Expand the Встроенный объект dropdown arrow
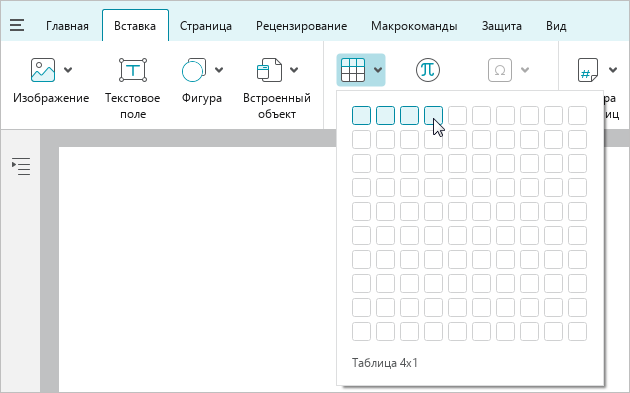The height and width of the screenshot is (393, 630). (294, 70)
